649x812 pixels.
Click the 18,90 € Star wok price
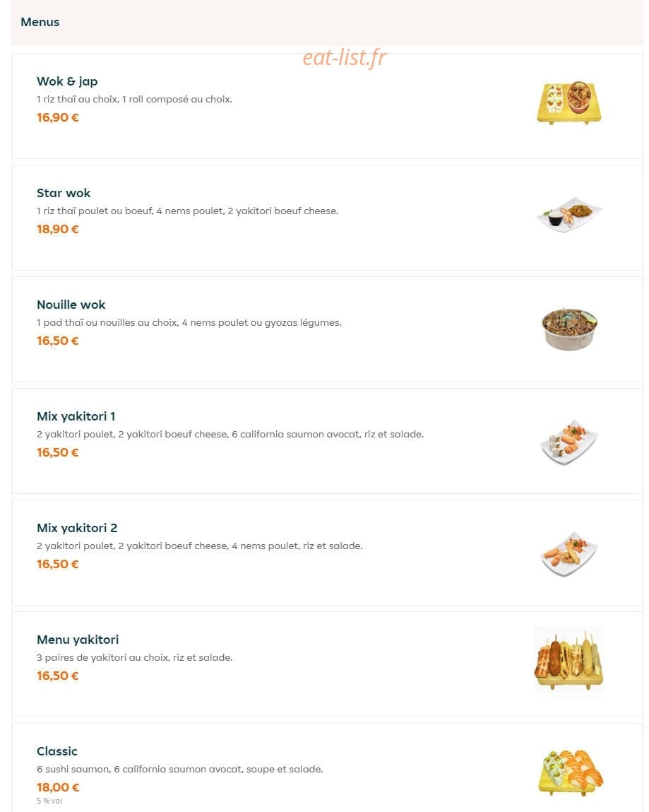pyautogui.click(x=57, y=229)
